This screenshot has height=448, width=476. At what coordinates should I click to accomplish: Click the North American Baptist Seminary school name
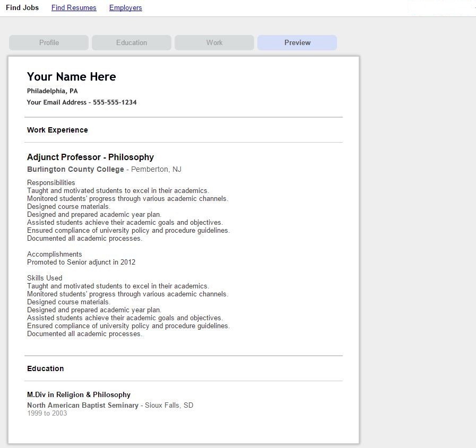[x=82, y=406]
